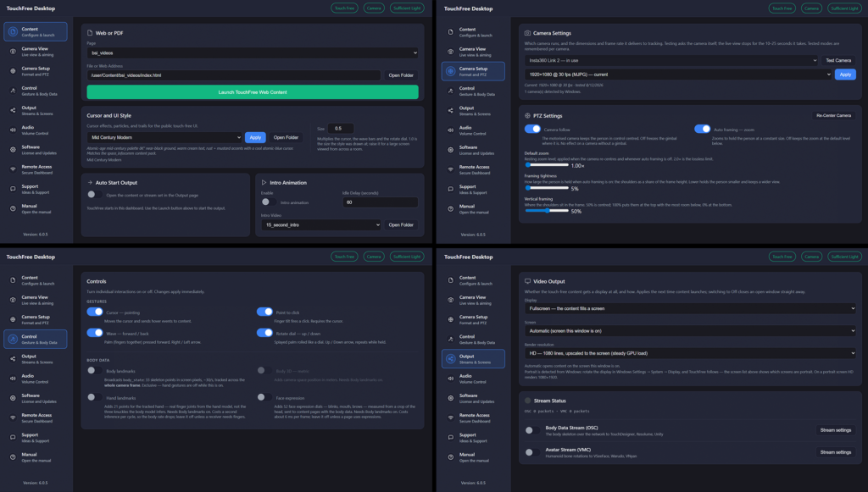Viewport: 868px width, 492px height.
Task: Click Control icon in Camera Settings window sidebar
Action: tap(451, 91)
